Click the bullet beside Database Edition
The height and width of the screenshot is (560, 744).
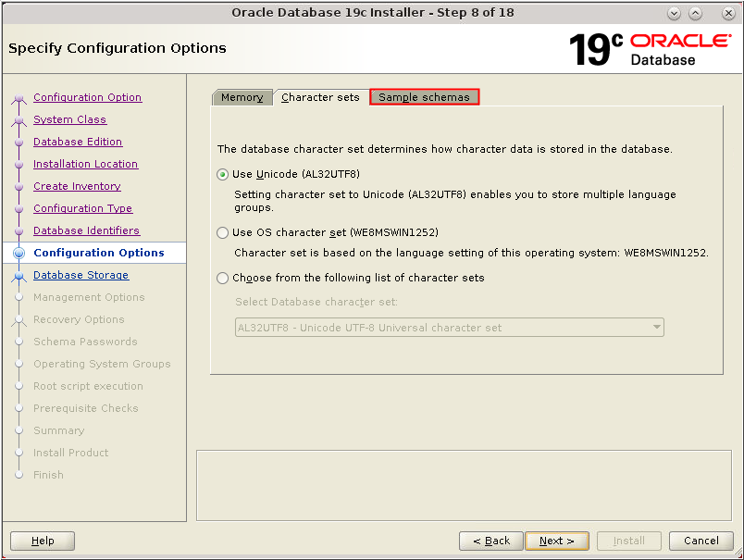pos(19,143)
